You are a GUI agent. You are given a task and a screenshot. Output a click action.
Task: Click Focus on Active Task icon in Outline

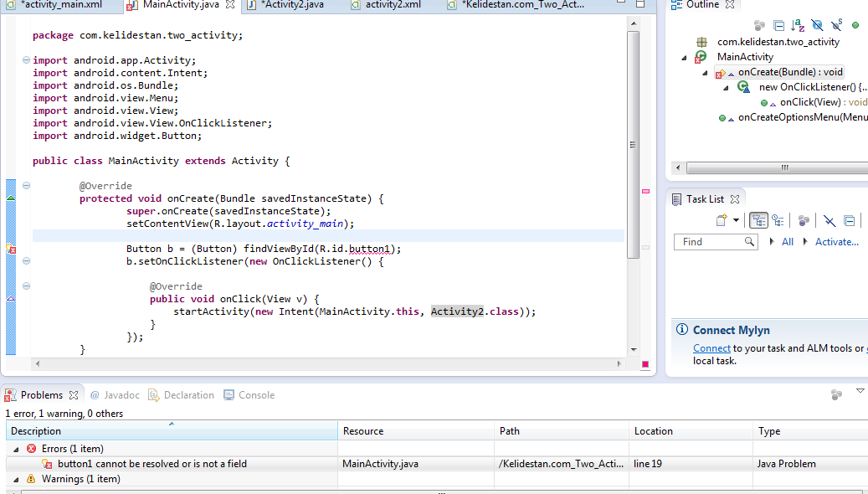point(759,25)
